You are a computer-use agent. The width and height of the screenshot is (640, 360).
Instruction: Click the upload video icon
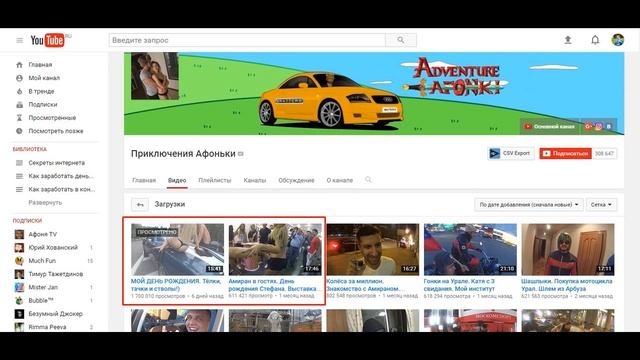click(x=568, y=40)
